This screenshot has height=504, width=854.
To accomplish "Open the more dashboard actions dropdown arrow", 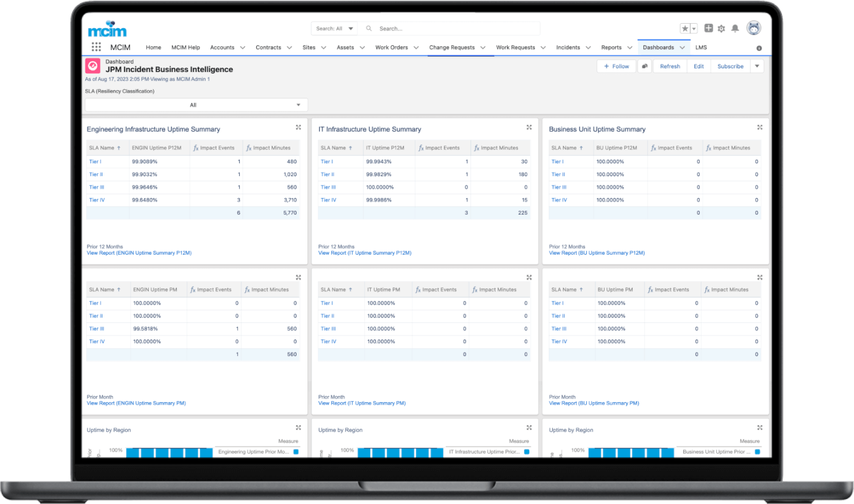I will click(757, 66).
